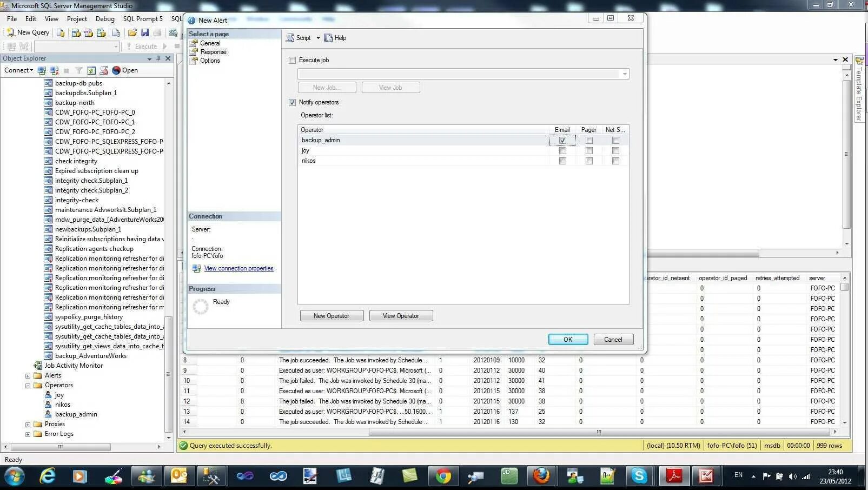Go to the Response page
The width and height of the screenshot is (868, 490).
pyautogui.click(x=213, y=52)
